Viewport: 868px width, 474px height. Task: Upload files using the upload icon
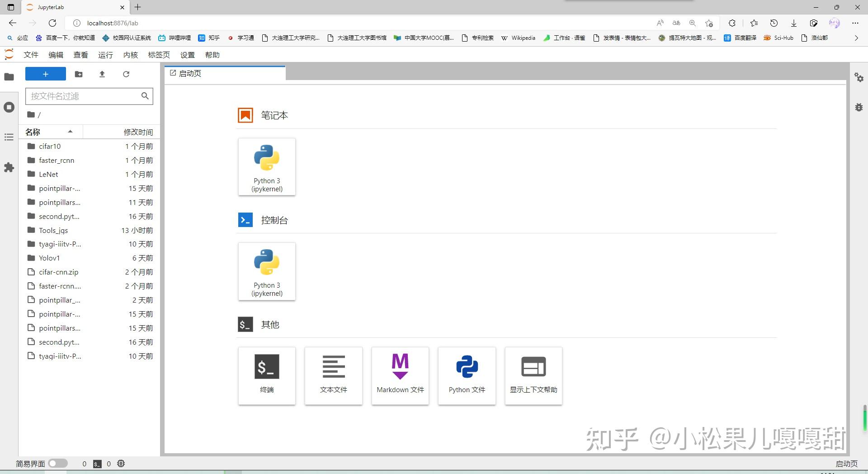(x=102, y=74)
